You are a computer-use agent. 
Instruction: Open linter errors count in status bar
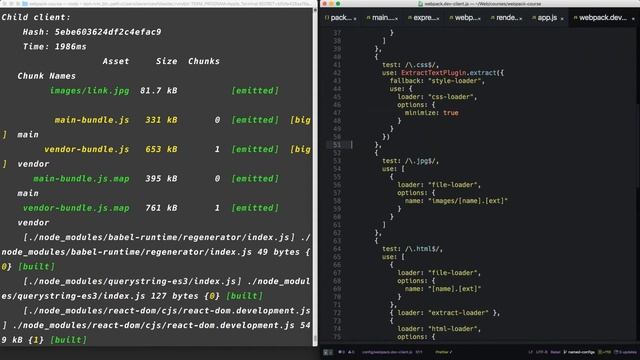pos(341,352)
